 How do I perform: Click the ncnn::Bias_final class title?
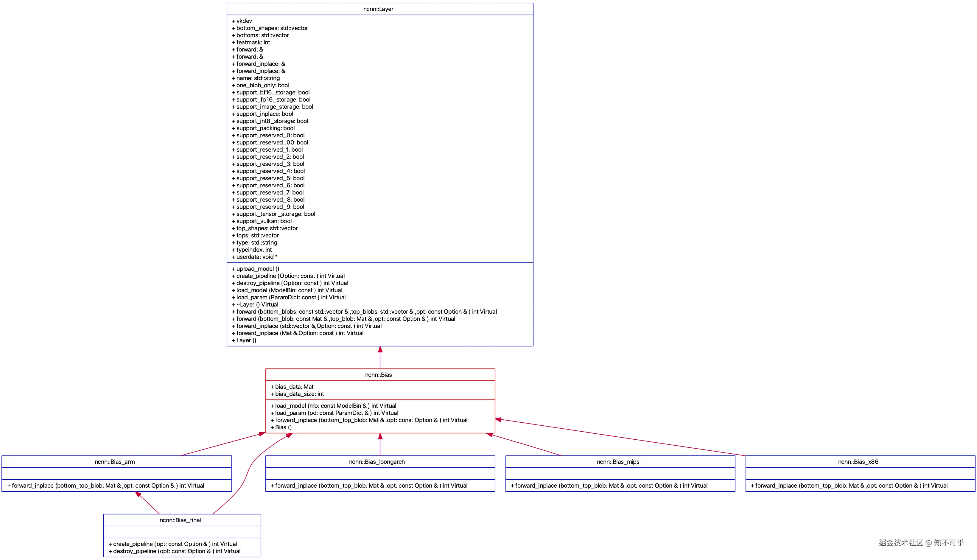(x=180, y=520)
